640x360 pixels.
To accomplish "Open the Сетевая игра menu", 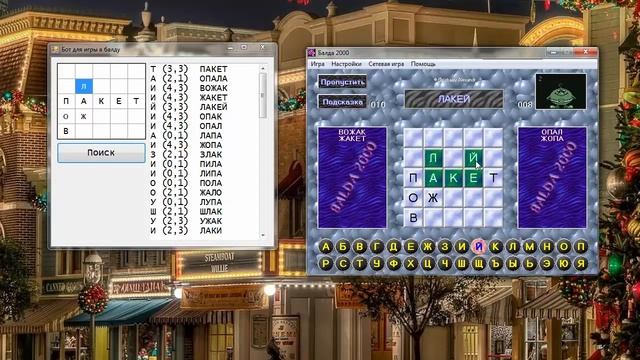I will 386,64.
